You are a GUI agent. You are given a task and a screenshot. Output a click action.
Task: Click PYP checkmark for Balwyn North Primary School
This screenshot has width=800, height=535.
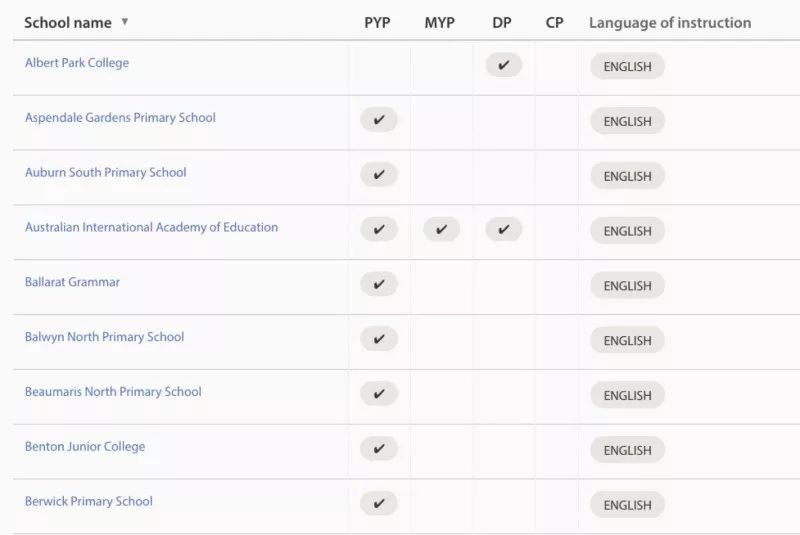click(379, 339)
